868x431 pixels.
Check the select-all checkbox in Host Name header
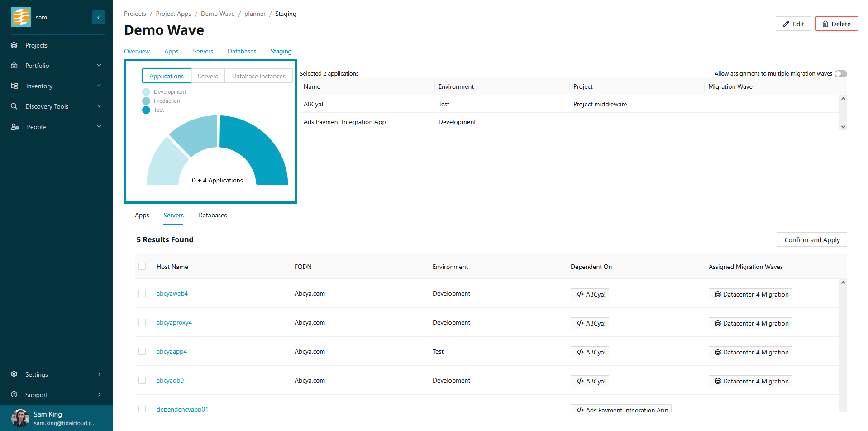142,267
